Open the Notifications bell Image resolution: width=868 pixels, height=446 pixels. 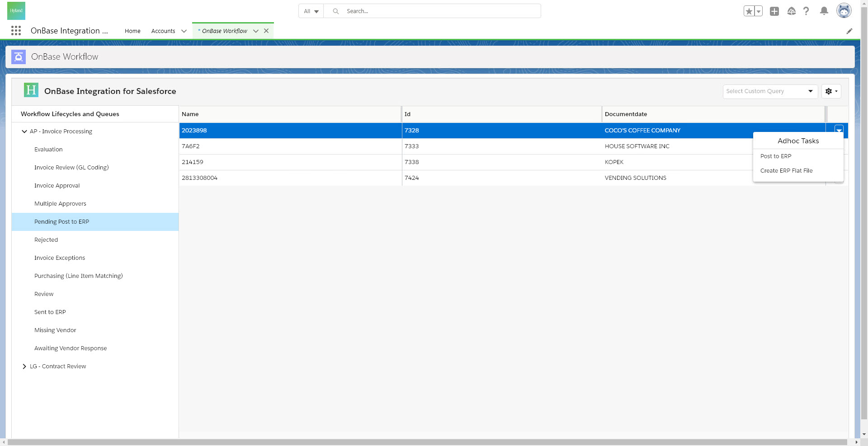[x=824, y=11]
